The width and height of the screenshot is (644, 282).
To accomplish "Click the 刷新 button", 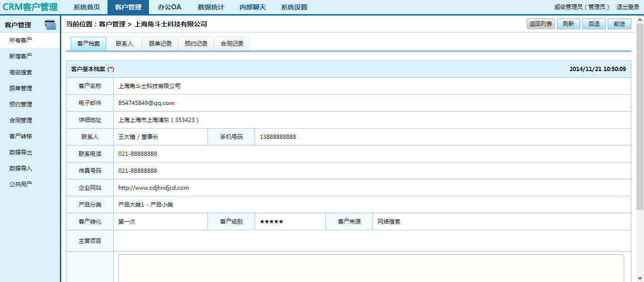I will tap(569, 24).
